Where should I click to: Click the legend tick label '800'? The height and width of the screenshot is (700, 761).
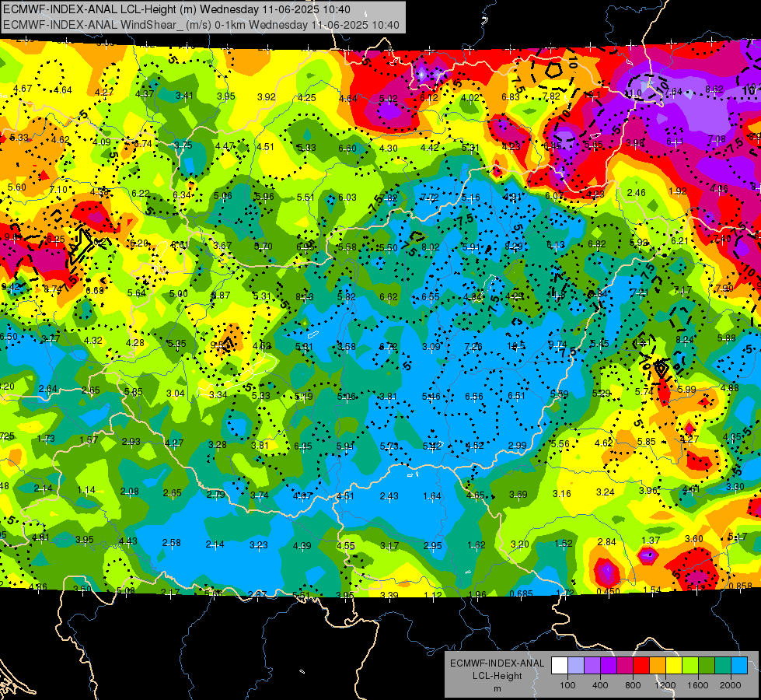(x=633, y=685)
